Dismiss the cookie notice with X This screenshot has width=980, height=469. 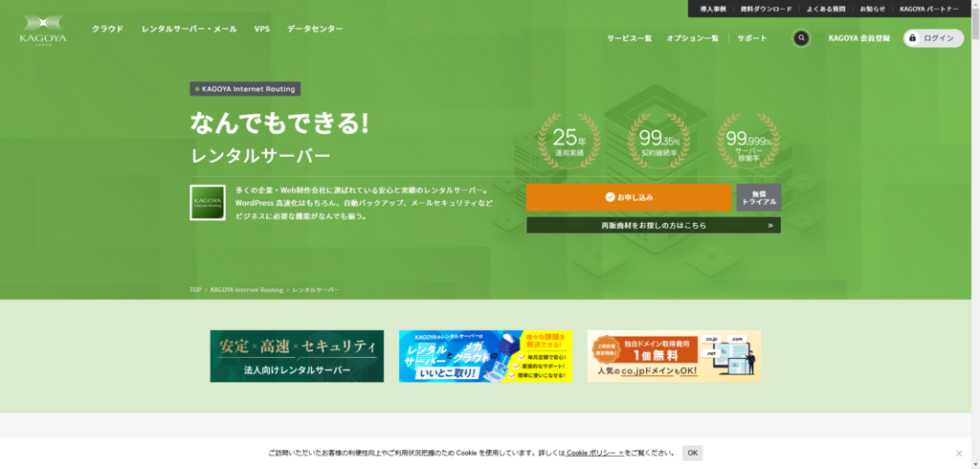959,454
